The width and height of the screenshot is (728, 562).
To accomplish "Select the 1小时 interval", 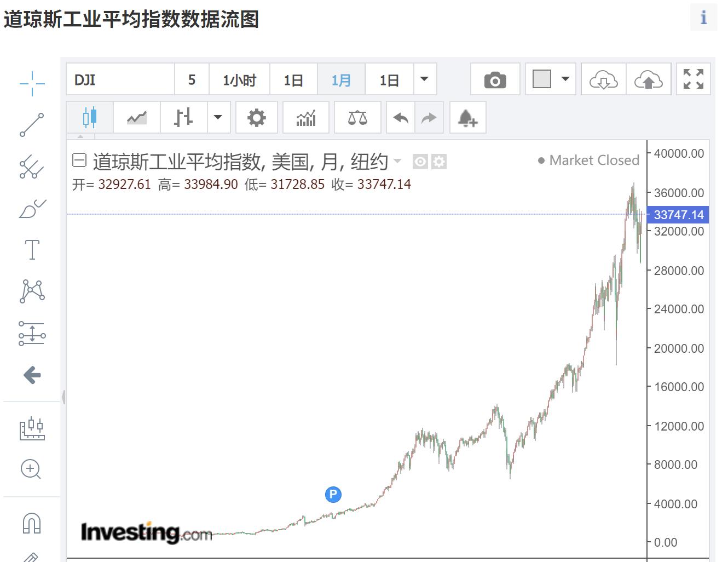I will point(239,79).
